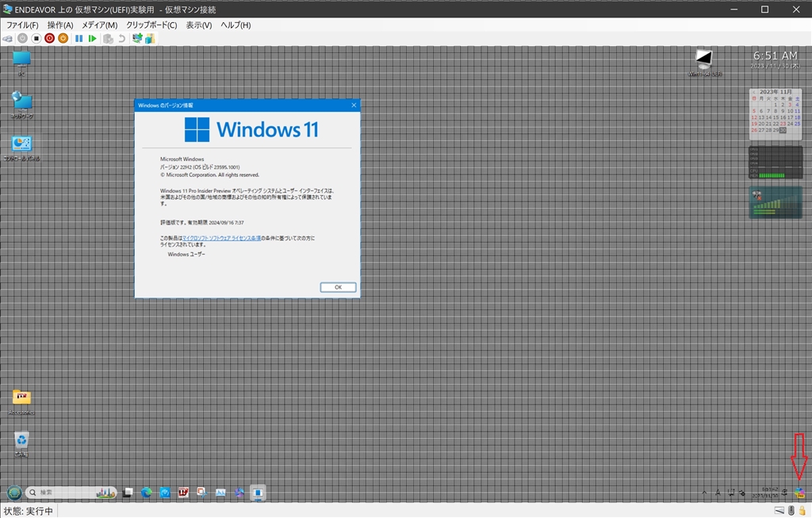Turn off the VM with stop icon
Screen dimensions: 812x518
[x=36, y=38]
